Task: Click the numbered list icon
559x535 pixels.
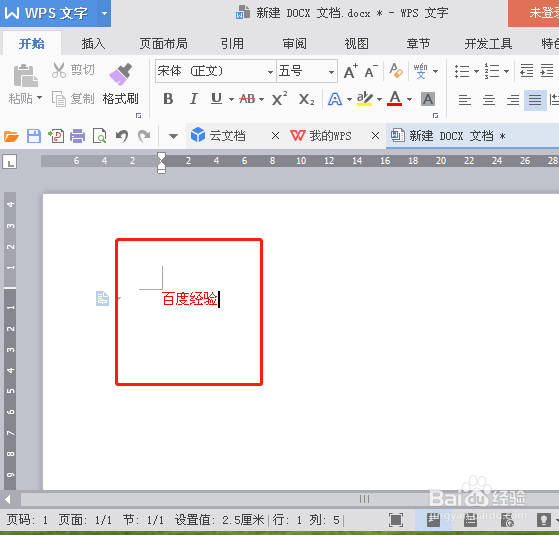Action: coord(492,71)
